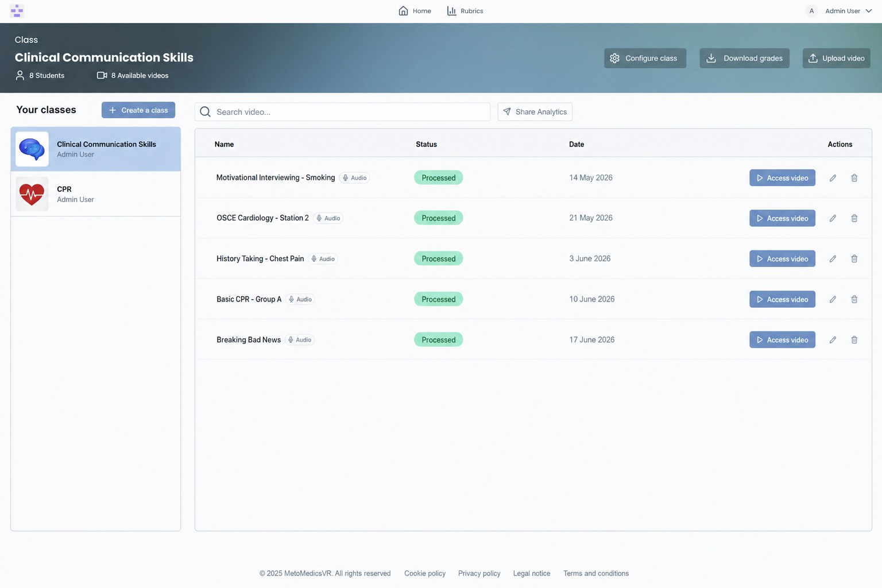Click the Status column header

(427, 145)
